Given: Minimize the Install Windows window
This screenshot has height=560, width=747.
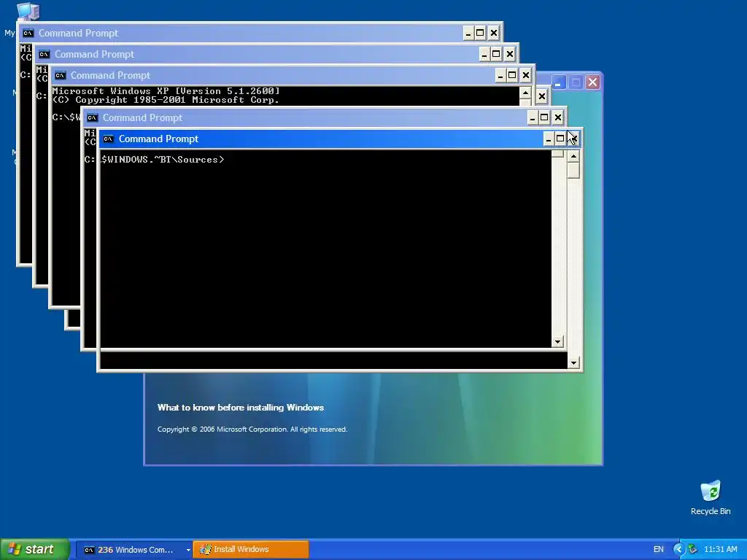Looking at the screenshot, I should [558, 82].
